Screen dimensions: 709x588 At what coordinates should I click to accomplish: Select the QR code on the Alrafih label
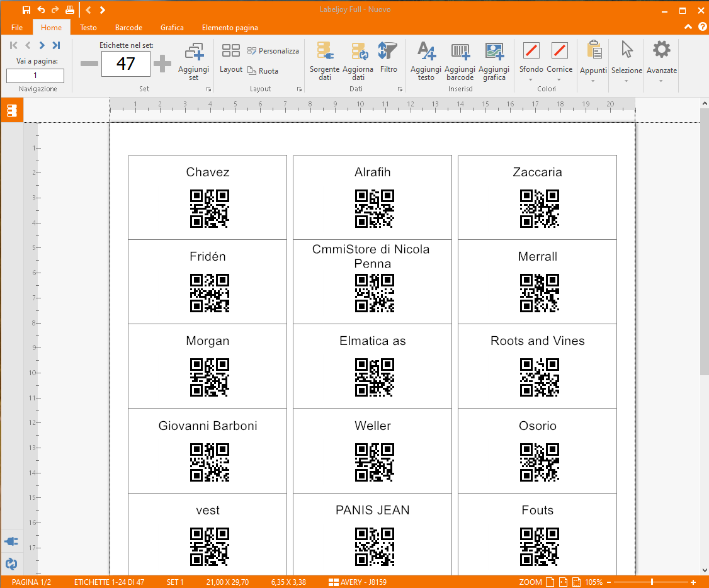[375, 208]
